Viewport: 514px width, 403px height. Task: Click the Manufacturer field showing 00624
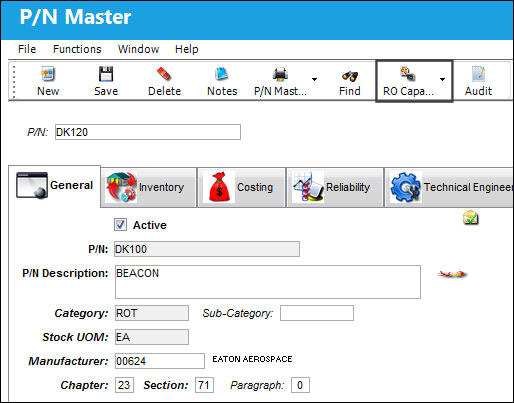tap(160, 361)
